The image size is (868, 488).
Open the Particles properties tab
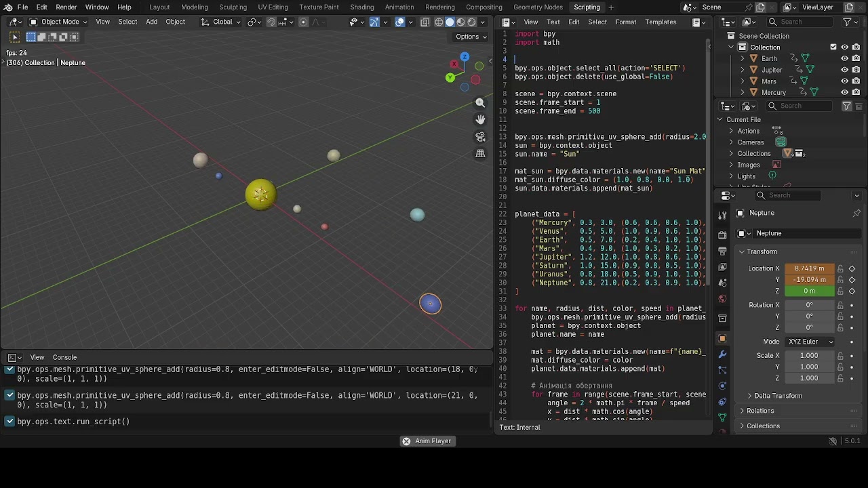(722, 370)
